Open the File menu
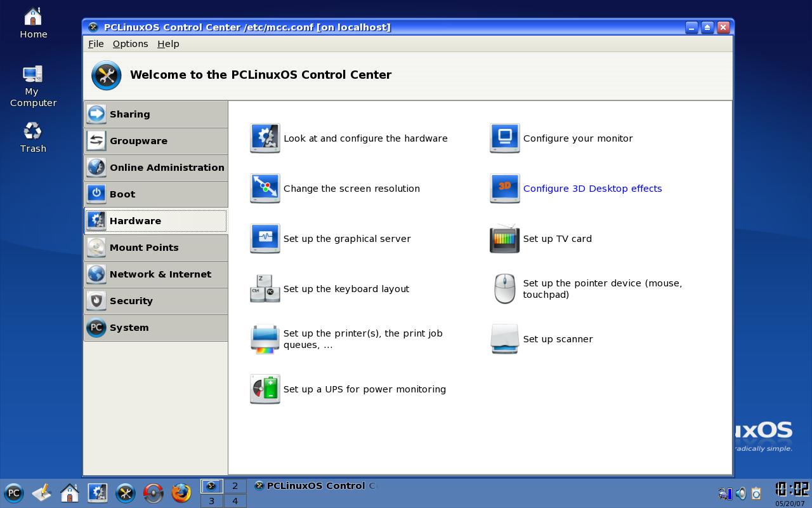This screenshot has width=812, height=508. point(96,44)
